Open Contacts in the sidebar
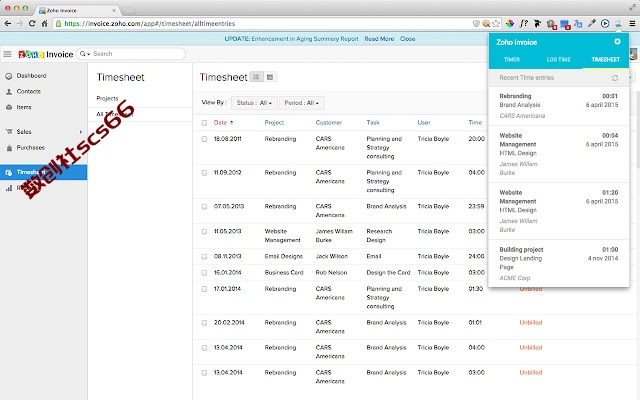Screen dimensions: 640x400 29,91
